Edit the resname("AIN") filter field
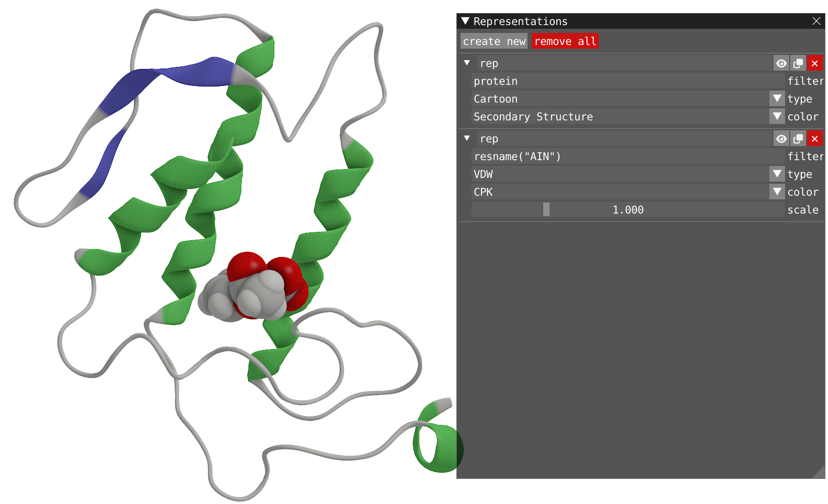828x504 pixels. [628, 156]
